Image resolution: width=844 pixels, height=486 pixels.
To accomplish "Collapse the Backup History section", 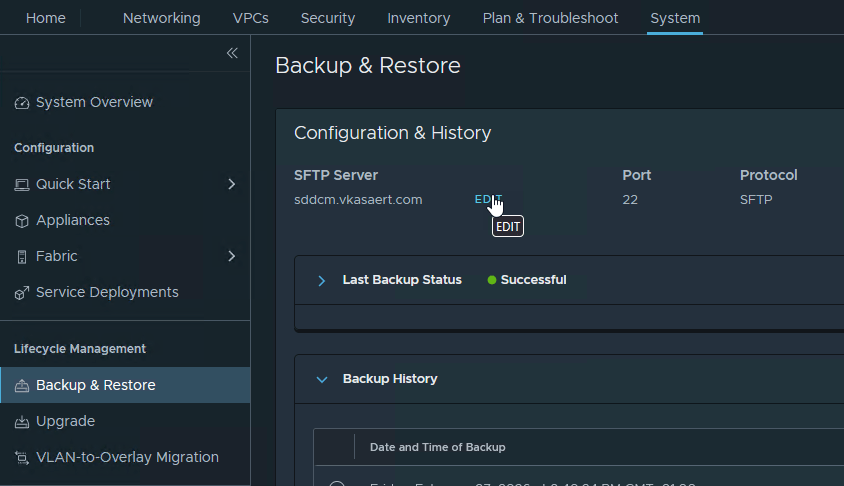I will [x=322, y=379].
